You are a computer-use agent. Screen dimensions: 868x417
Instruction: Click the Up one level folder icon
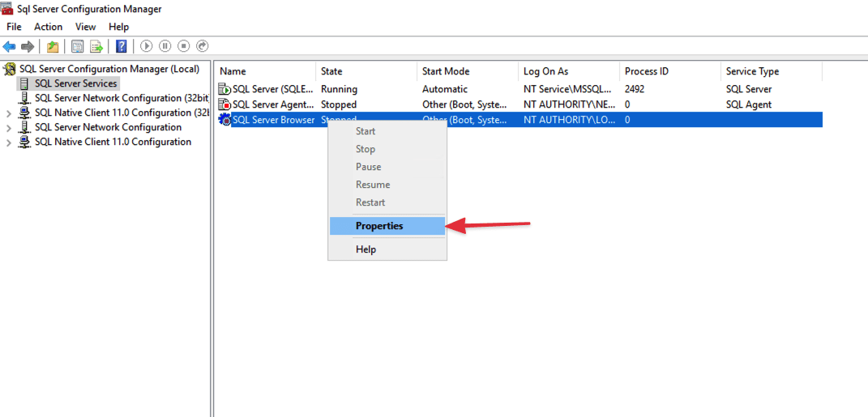click(53, 47)
